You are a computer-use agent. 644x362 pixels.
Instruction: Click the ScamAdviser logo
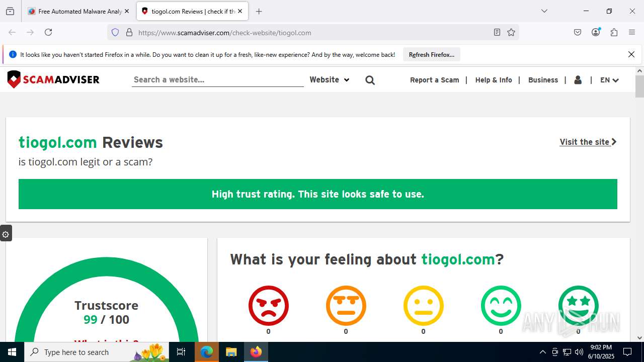coord(53,79)
